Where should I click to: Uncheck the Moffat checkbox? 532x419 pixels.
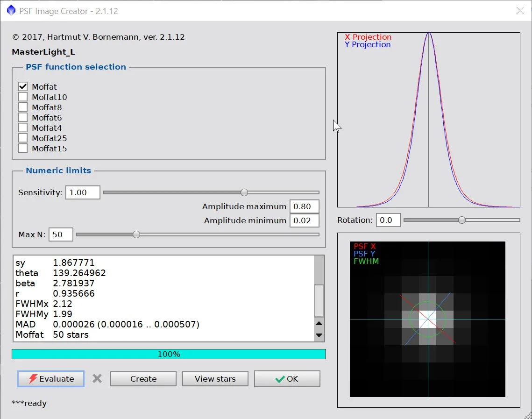[x=23, y=86]
